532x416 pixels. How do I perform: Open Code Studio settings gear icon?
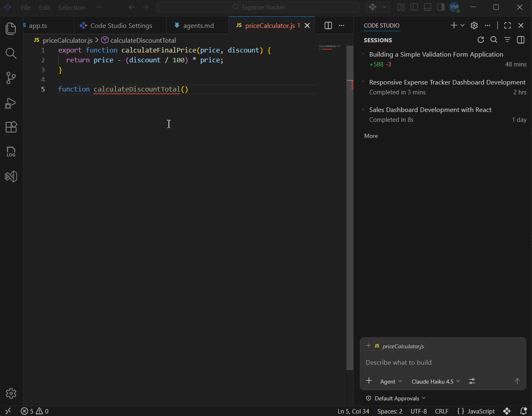click(474, 25)
